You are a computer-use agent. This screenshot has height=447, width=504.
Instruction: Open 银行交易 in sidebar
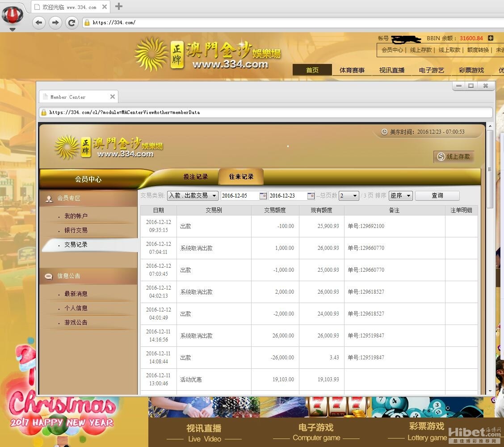coord(76,230)
